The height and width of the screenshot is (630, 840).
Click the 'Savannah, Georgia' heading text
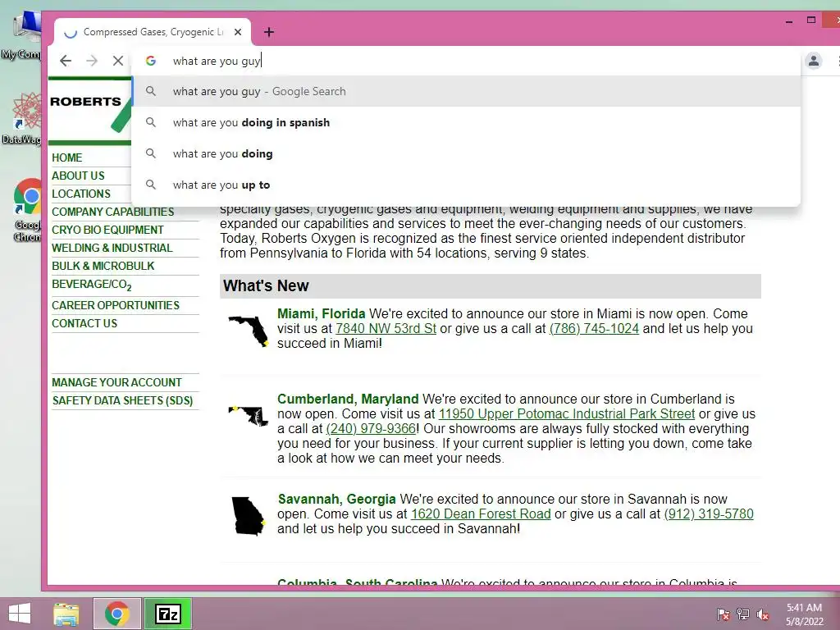click(336, 499)
